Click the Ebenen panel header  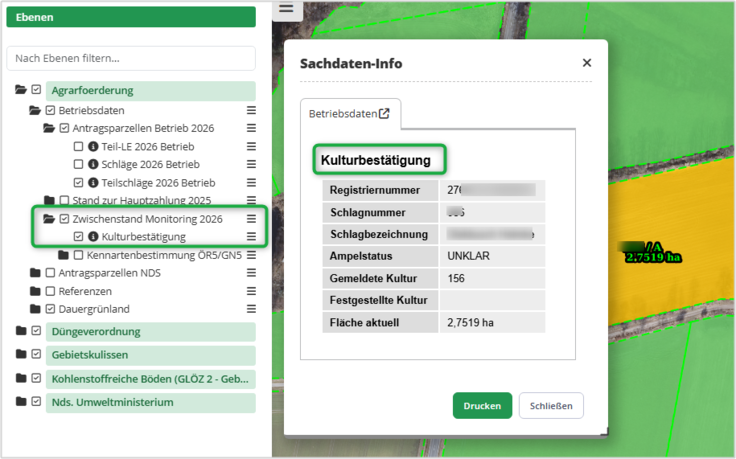click(131, 17)
